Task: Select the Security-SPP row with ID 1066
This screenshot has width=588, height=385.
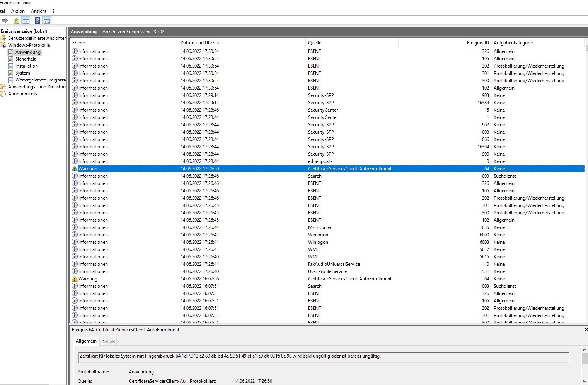Action: pyautogui.click(x=328, y=139)
